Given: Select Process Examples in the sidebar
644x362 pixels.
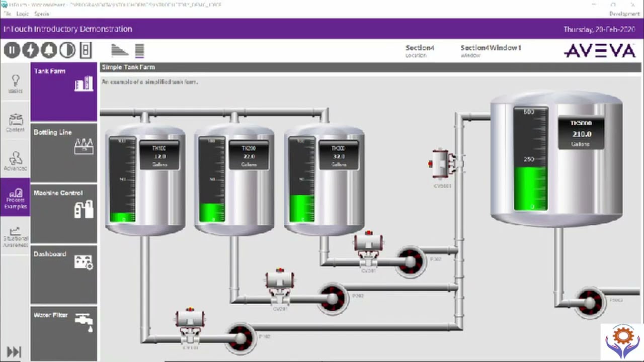Looking at the screenshot, I should click(15, 198).
